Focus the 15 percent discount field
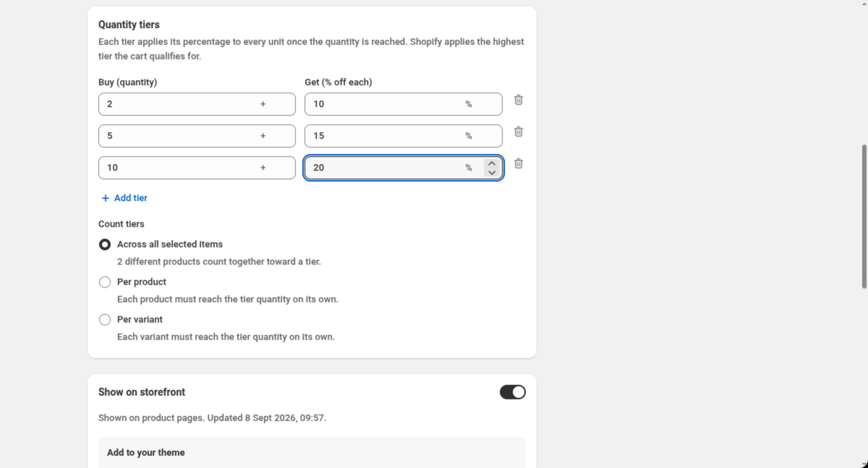Image resolution: width=868 pixels, height=468 pixels. coord(403,136)
